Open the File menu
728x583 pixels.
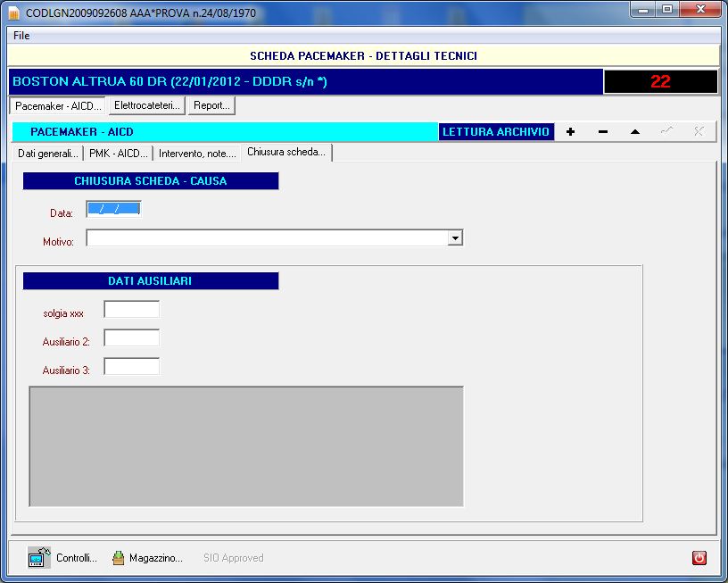pyautogui.click(x=21, y=36)
